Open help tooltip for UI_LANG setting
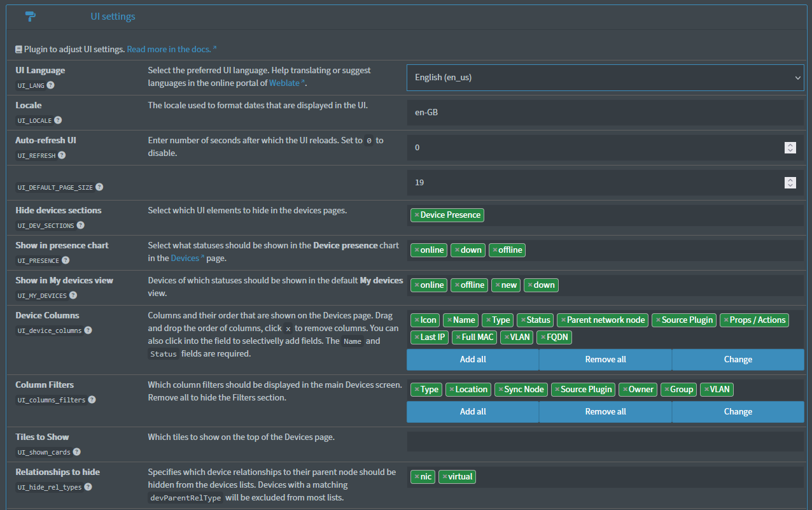This screenshot has height=510, width=812. click(x=50, y=85)
